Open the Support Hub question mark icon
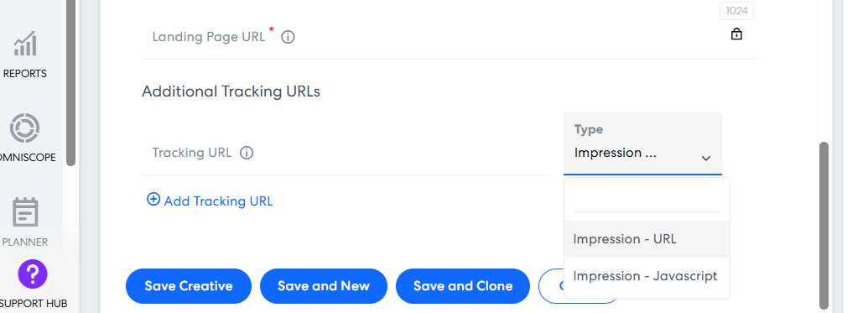Viewport: 868px width, 313px height. pyautogui.click(x=33, y=274)
